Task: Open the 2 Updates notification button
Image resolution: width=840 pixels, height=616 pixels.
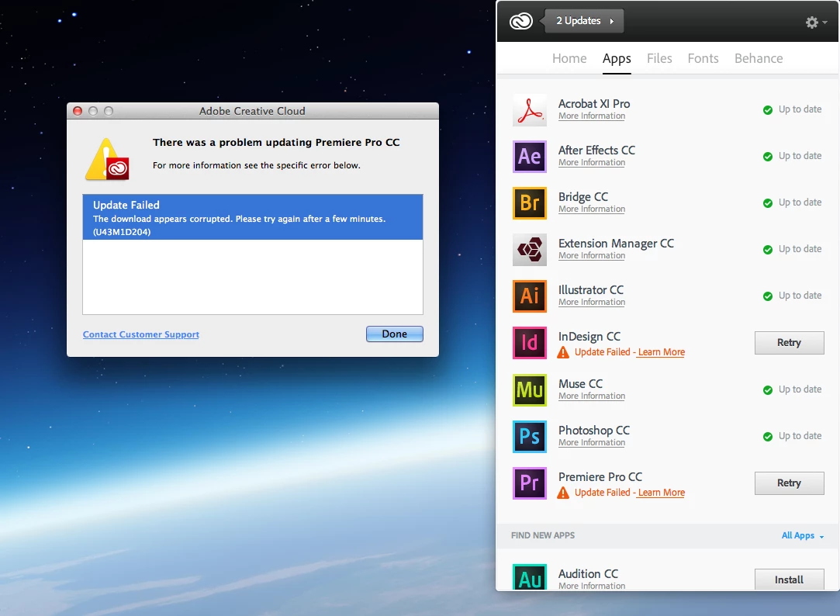Action: coord(584,21)
